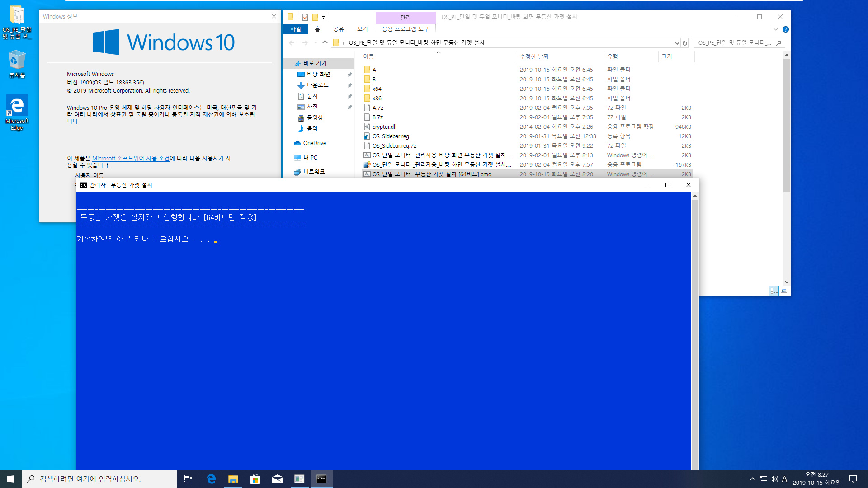
Task: Click Explorer back navigation arrow
Action: (x=292, y=43)
